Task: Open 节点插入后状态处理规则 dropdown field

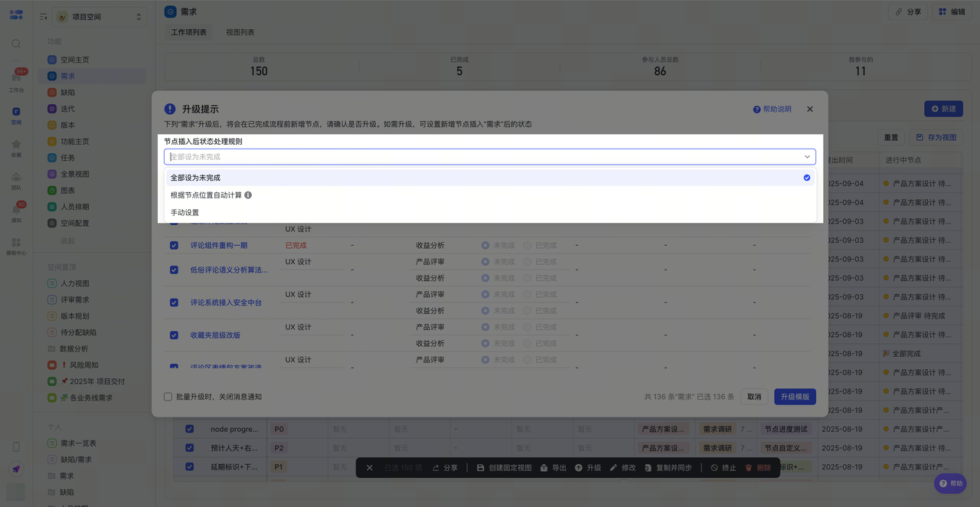Action: [490, 156]
